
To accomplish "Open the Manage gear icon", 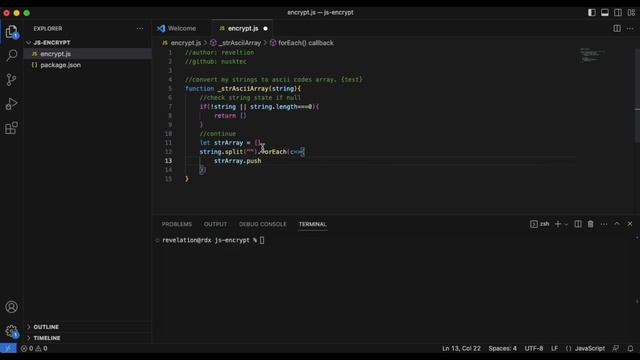I will pyautogui.click(x=11, y=331).
